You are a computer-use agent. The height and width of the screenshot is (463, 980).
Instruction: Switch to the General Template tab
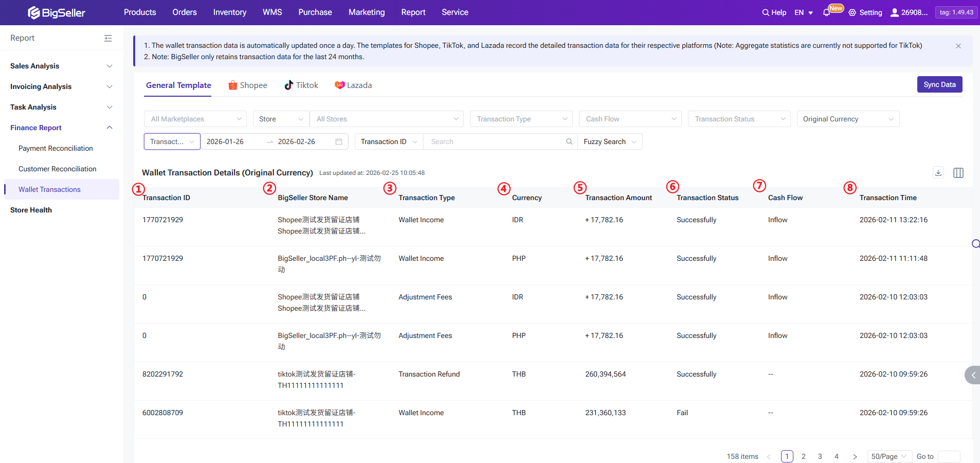178,85
